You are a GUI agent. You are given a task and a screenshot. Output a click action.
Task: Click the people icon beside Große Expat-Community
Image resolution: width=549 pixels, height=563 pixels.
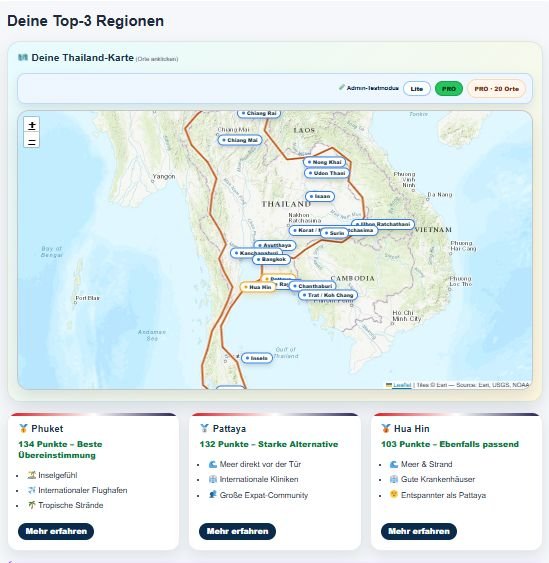(x=213, y=495)
